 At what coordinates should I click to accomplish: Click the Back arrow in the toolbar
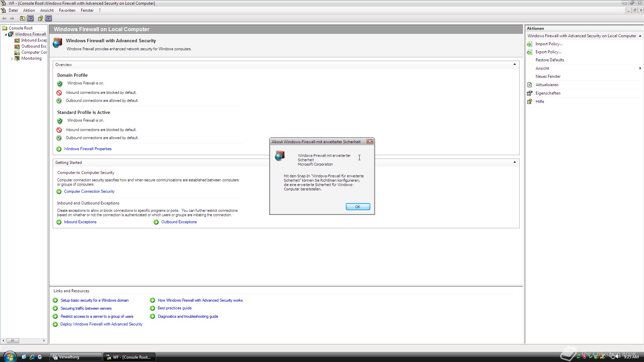4,18
